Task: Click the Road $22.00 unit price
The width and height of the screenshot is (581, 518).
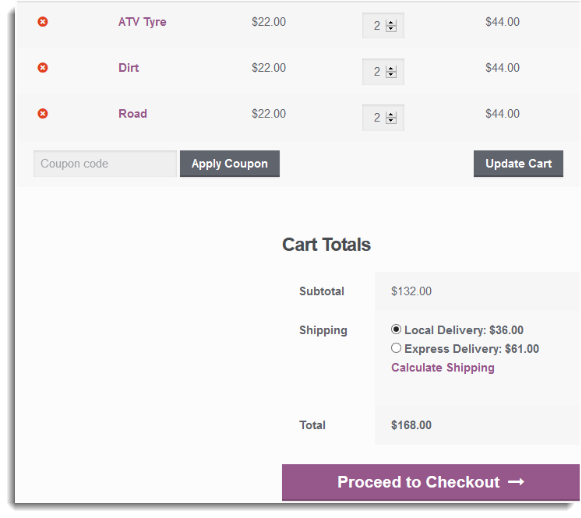Action: pyautogui.click(x=269, y=113)
